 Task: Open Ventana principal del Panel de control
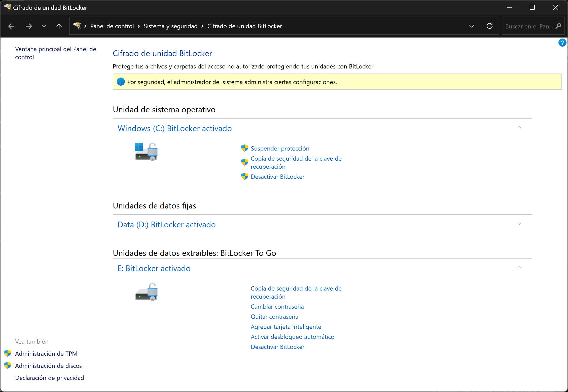point(56,53)
